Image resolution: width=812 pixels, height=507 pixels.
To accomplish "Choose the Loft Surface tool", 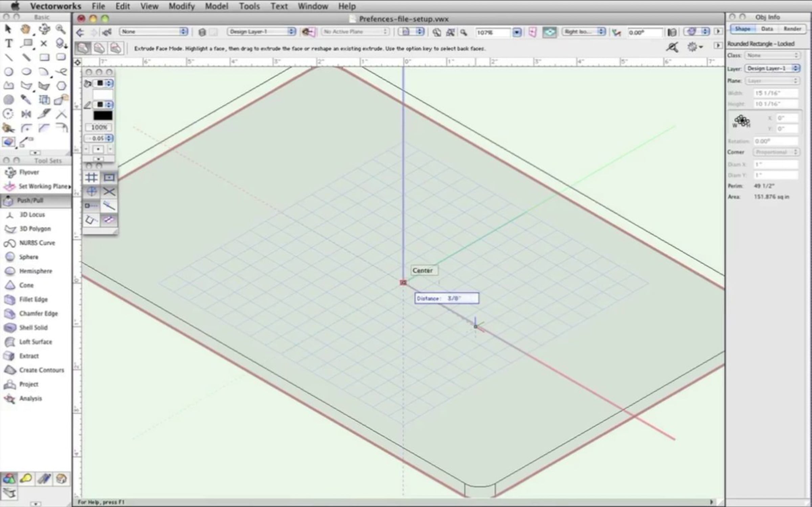I will click(35, 342).
